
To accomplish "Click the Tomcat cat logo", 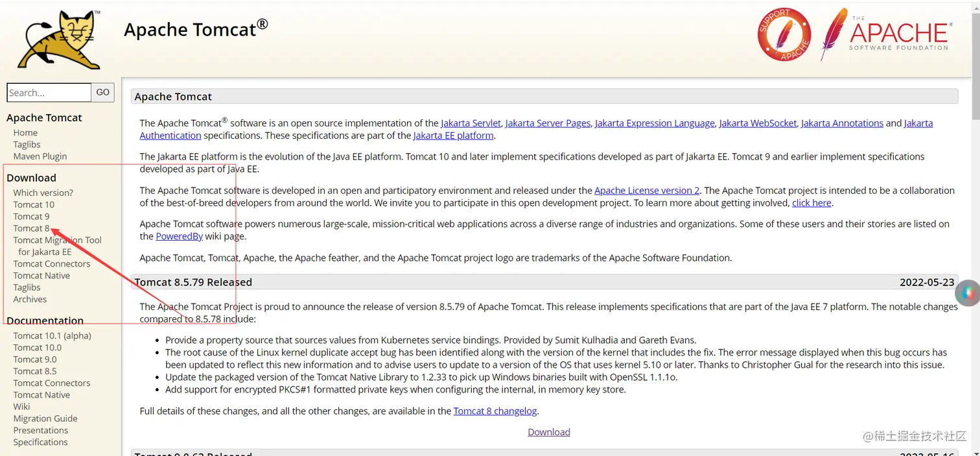I will click(x=60, y=40).
